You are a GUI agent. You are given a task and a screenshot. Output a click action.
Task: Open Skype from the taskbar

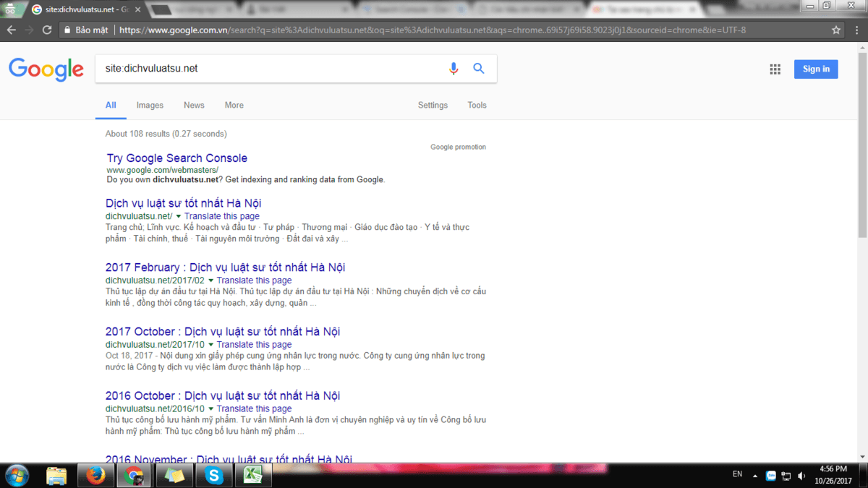213,476
